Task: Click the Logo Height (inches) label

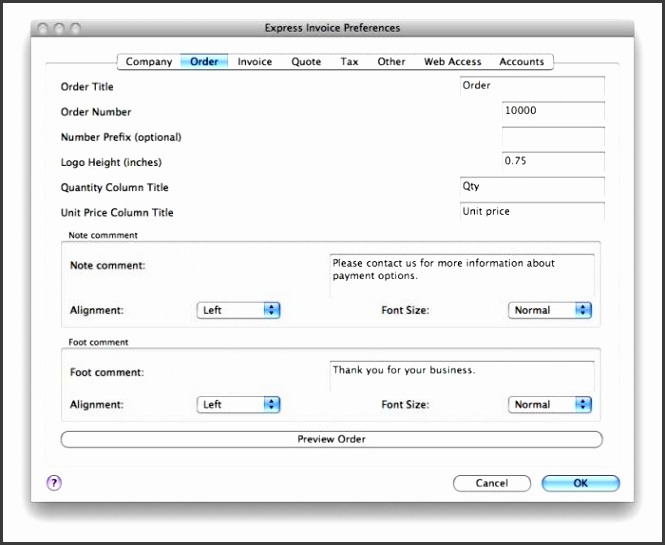Action: (111, 162)
